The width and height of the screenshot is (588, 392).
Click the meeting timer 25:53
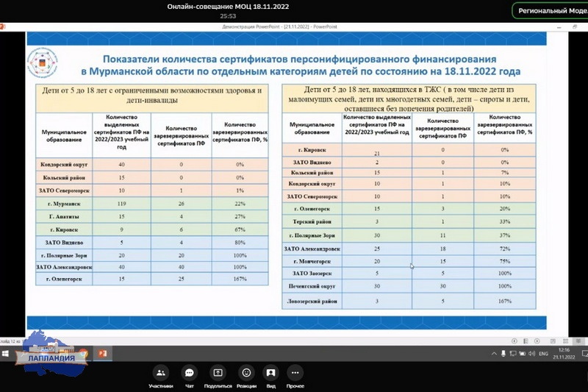click(228, 16)
